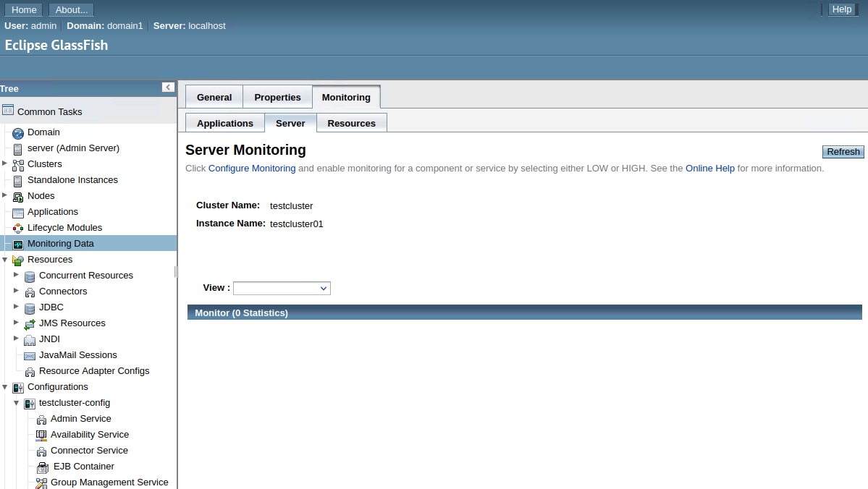Click the Home button
The height and width of the screenshot is (489, 868).
[24, 10]
